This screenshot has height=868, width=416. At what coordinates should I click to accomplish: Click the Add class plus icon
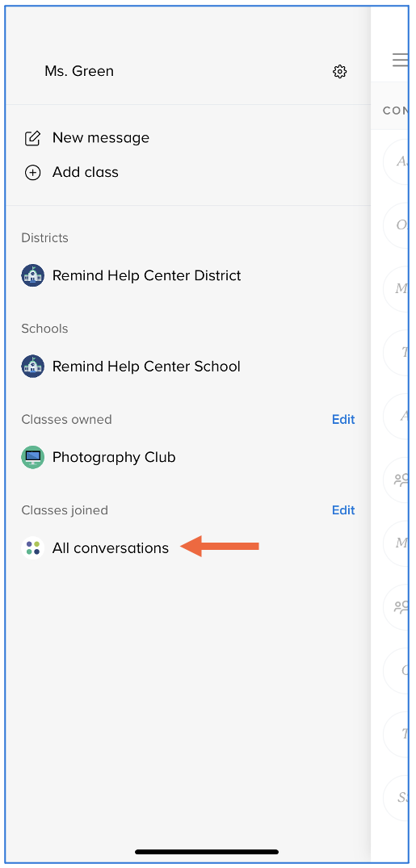(32, 173)
